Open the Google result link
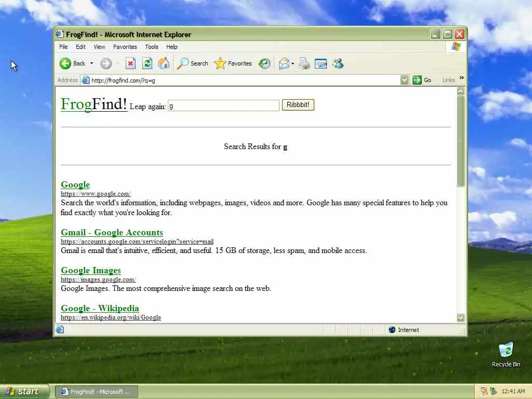The width and height of the screenshot is (532, 399). pyautogui.click(x=75, y=184)
